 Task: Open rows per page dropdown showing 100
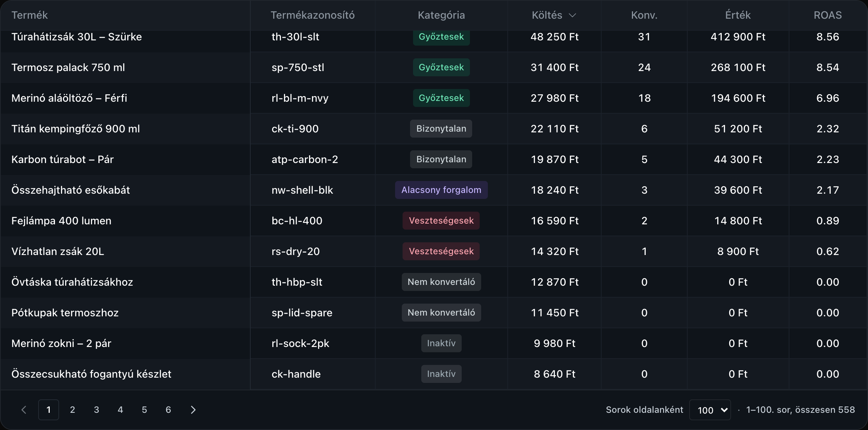tap(710, 410)
